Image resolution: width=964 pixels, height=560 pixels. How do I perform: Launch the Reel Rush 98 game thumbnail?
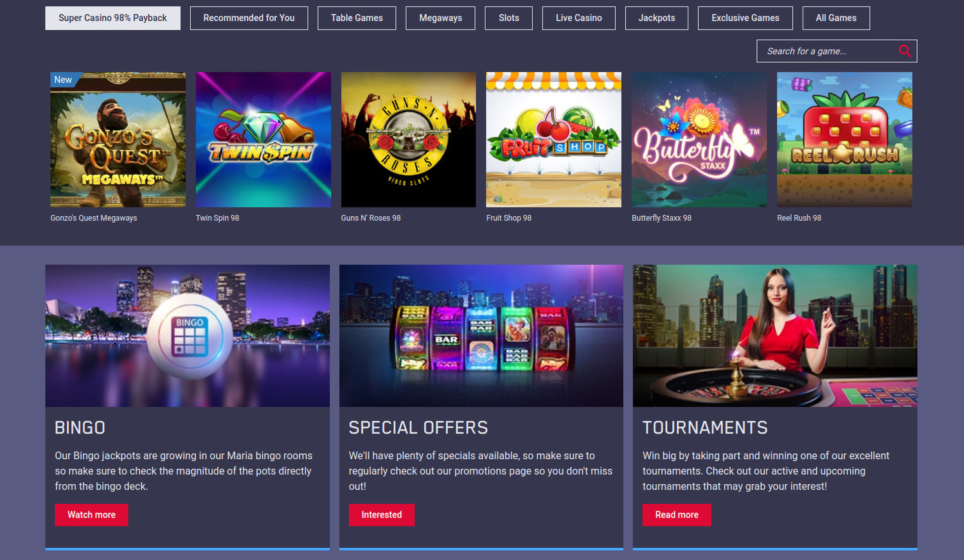pos(844,139)
